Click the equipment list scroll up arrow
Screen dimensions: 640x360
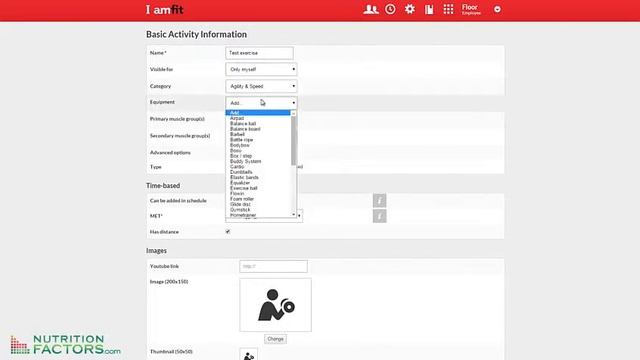(293, 113)
